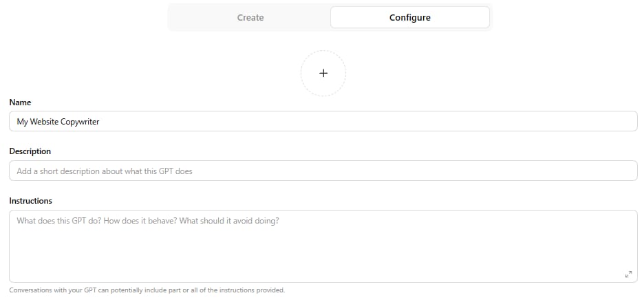Click the plus icon to add GPT image
Image resolution: width=644 pixels, height=302 pixels.
point(323,74)
